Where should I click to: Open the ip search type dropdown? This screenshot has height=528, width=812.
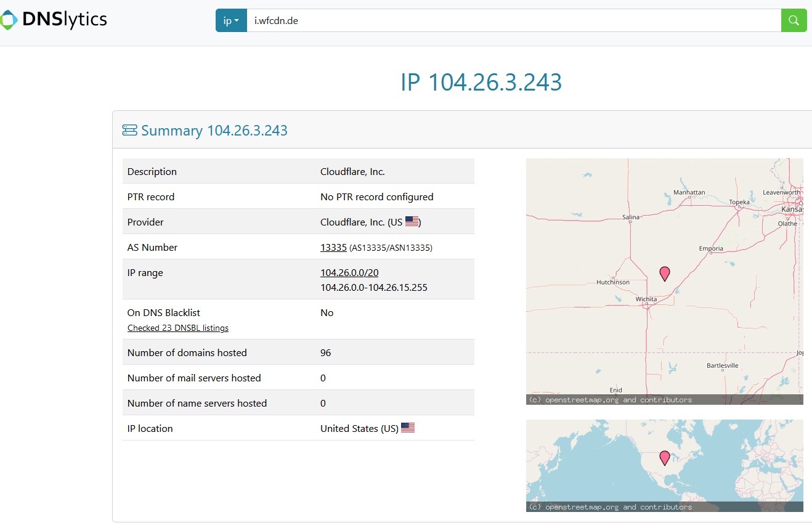pyautogui.click(x=231, y=20)
